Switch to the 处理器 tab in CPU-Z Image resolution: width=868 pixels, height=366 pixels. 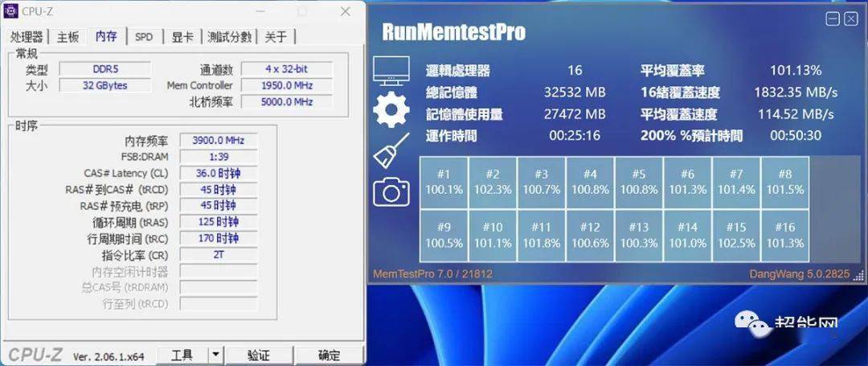(27, 37)
